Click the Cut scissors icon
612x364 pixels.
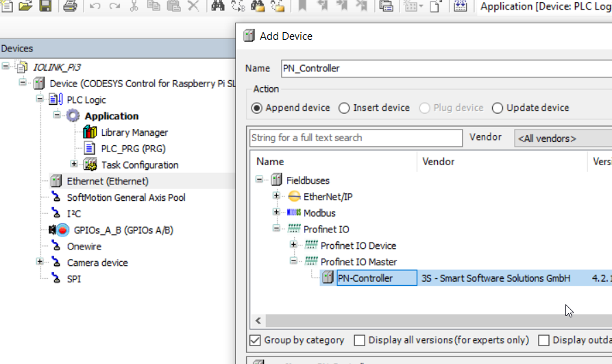134,5
